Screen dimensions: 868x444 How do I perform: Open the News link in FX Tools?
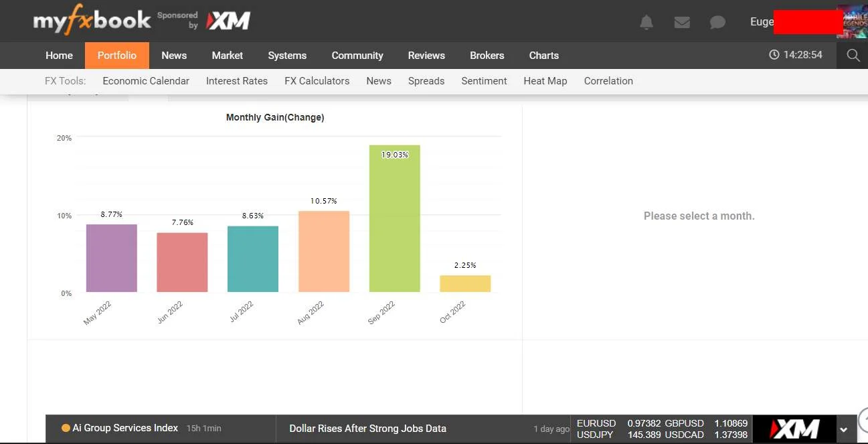(x=379, y=81)
